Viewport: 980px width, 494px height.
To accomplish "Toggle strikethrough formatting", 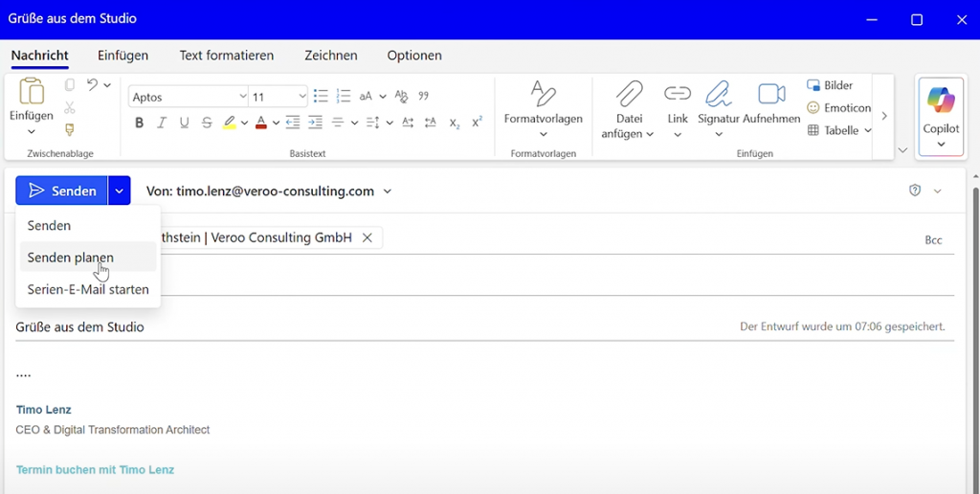I will tap(207, 123).
